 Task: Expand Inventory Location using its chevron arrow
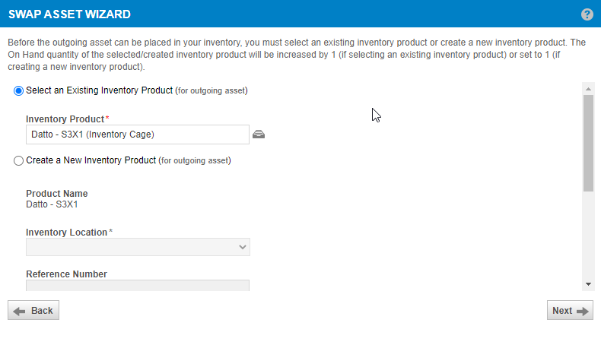pos(242,247)
